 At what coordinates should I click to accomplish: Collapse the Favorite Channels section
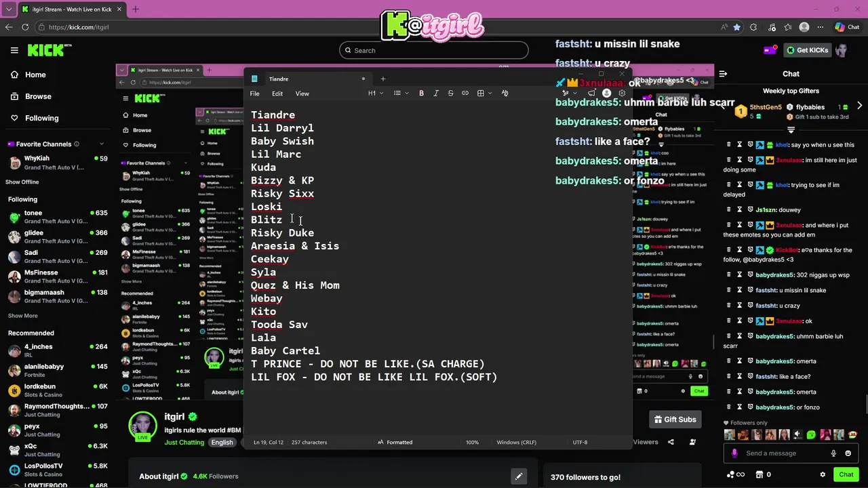click(x=102, y=144)
